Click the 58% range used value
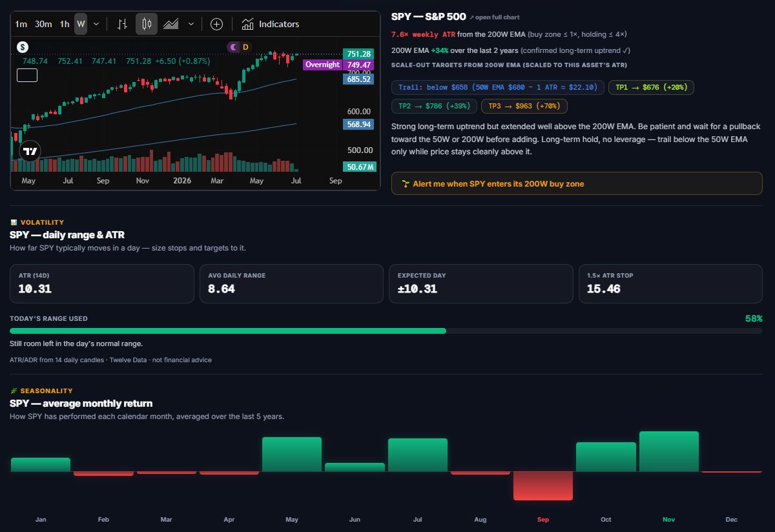The image size is (775, 532). tap(754, 318)
